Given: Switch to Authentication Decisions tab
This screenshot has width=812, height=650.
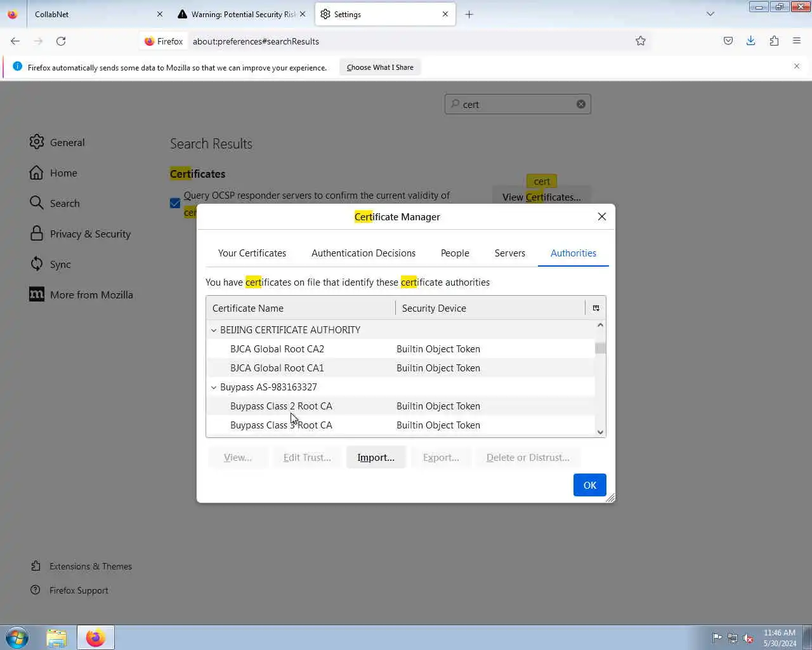Looking at the screenshot, I should tap(363, 253).
